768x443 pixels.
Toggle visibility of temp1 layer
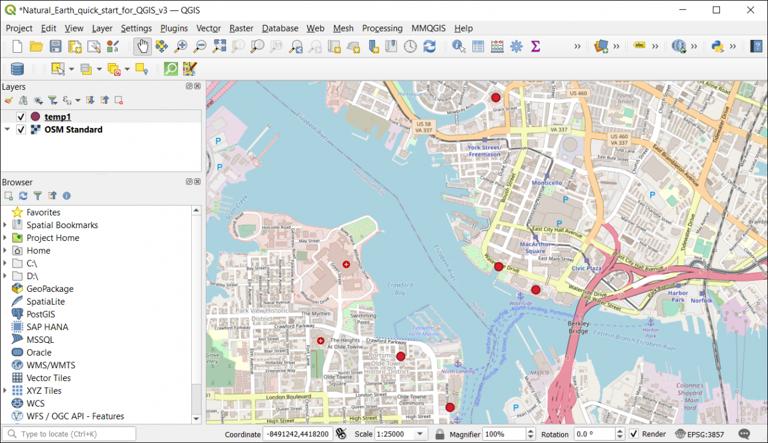pos(21,117)
